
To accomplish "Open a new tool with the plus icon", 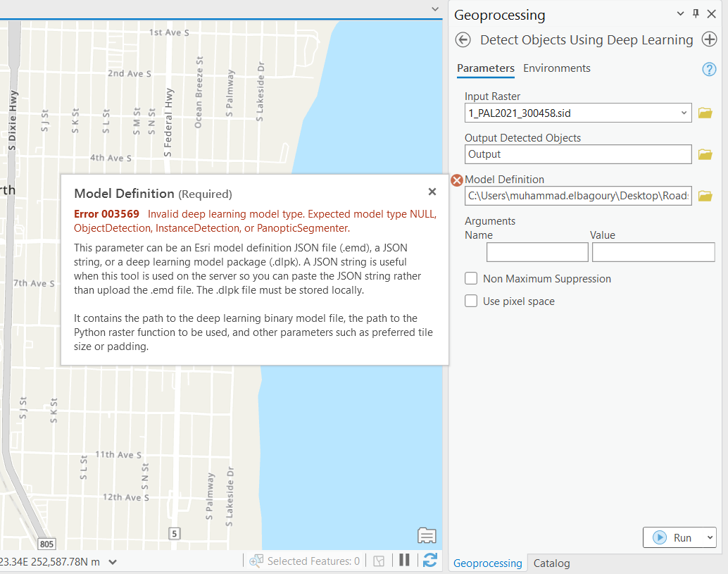I will (x=709, y=40).
